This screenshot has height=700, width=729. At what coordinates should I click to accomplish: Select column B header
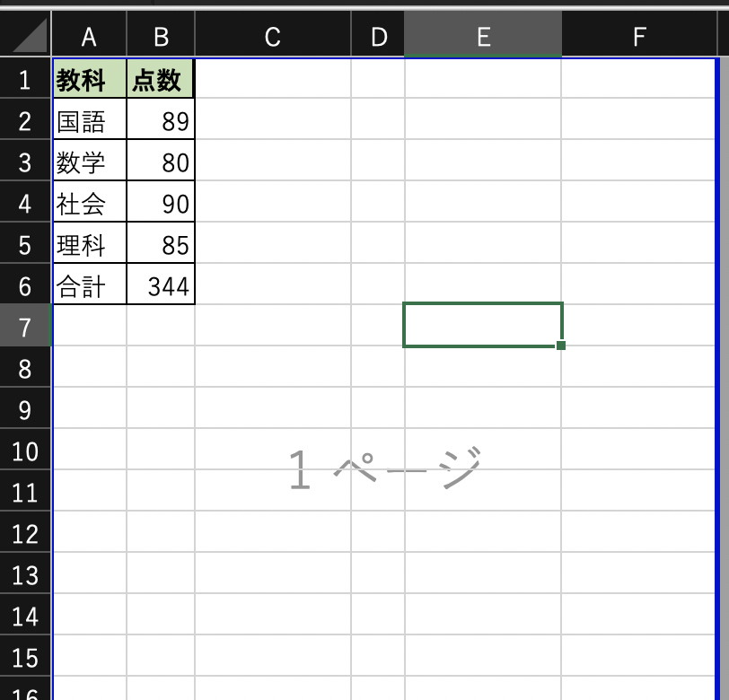point(161,34)
